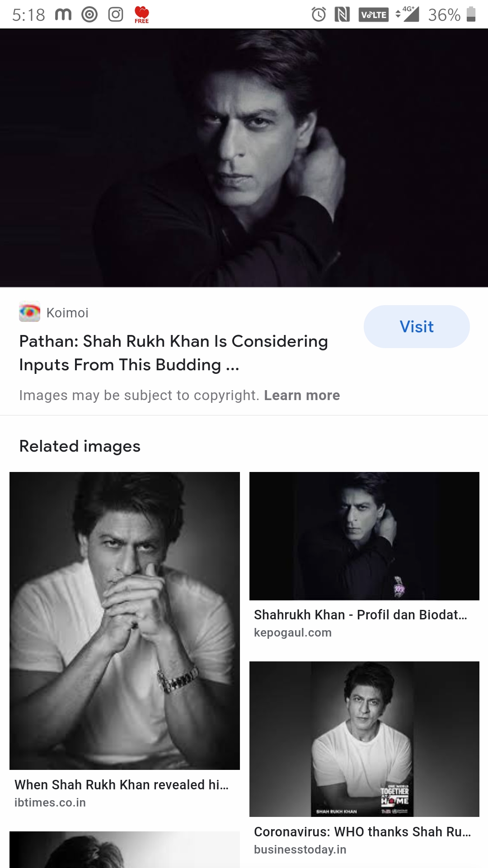Tap the VoLTE indicator icon
488x868 pixels.
(x=373, y=15)
